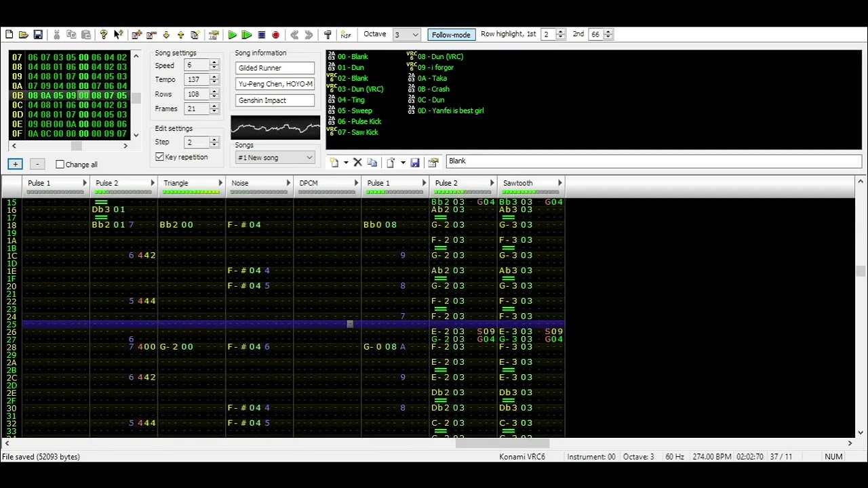The width and height of the screenshot is (868, 488).
Task: Start playback with the green play button
Action: coord(233,35)
